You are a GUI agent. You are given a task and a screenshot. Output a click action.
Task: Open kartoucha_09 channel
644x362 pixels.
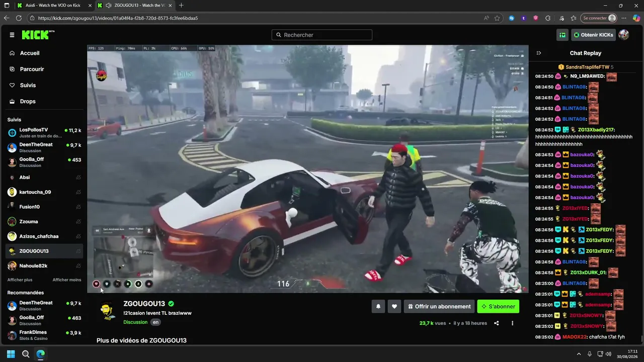pyautogui.click(x=44, y=192)
